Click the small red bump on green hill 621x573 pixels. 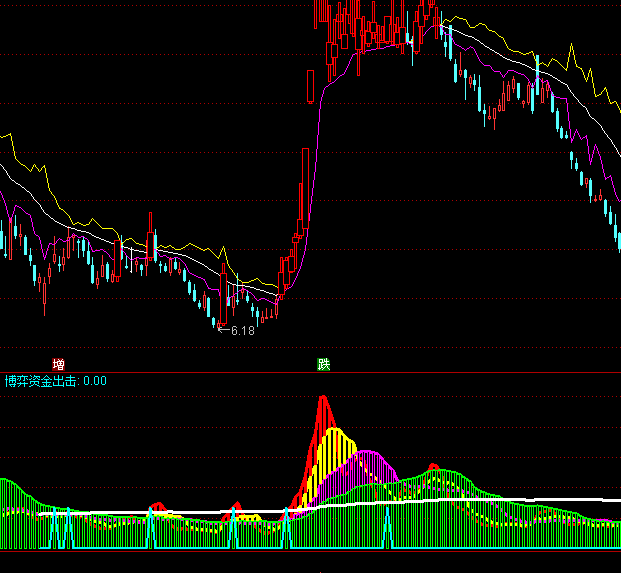pos(433,466)
